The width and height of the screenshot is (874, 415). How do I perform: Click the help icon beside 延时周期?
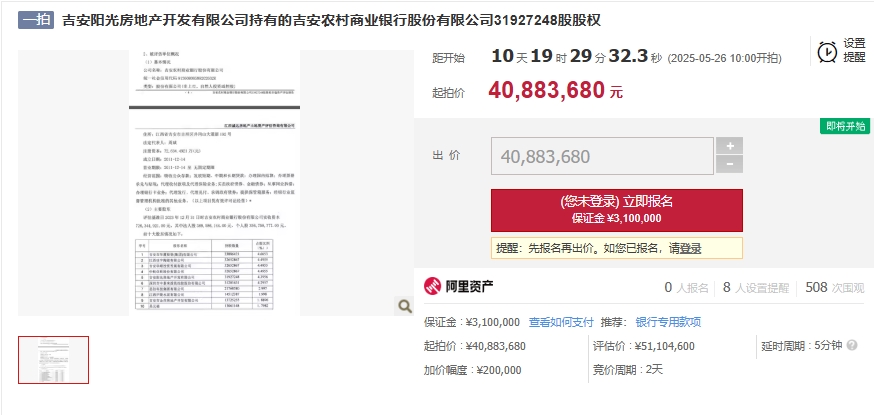coord(852,346)
